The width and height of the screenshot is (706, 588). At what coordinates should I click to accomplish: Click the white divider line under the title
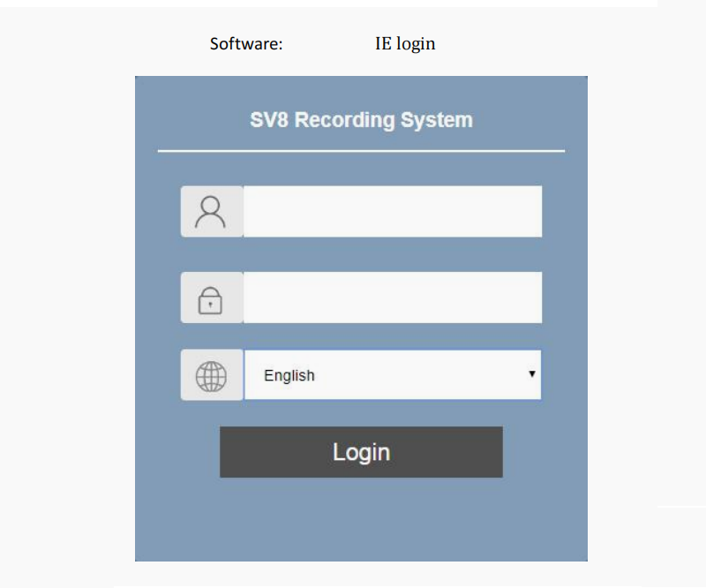click(361, 151)
